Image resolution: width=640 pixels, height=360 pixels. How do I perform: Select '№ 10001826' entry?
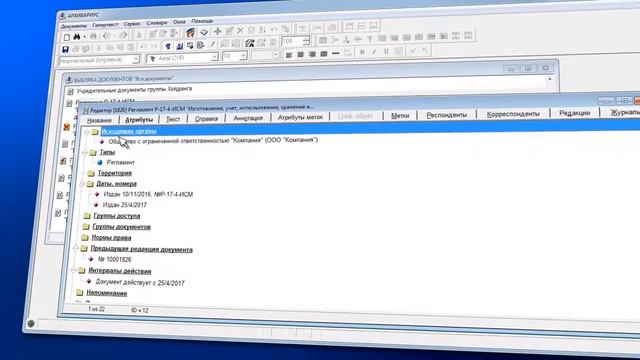point(114,259)
